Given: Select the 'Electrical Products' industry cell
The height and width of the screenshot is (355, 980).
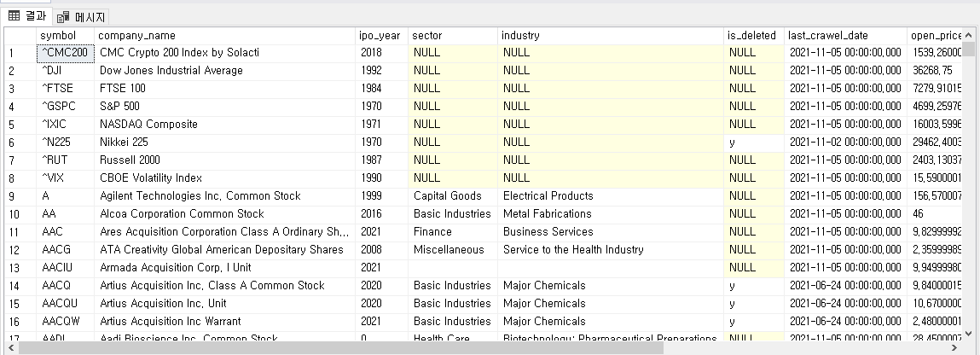Looking at the screenshot, I should 611,196.
